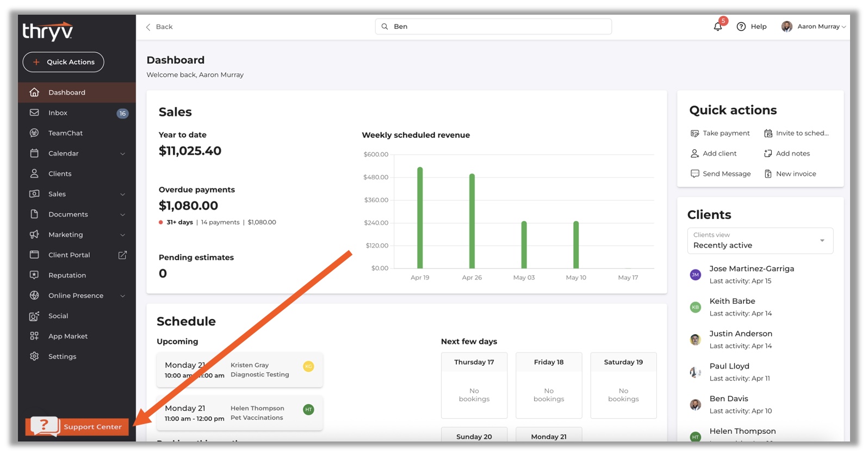This screenshot has width=868, height=454.
Task: Click the Help question mark icon
Action: pos(741,26)
